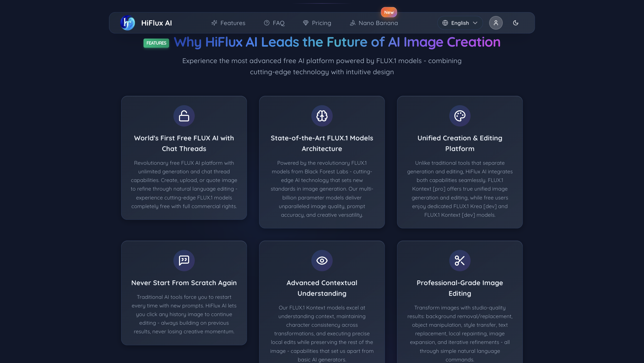Click the paragraph starting 'Revolutionary free FLUX AI platform'
Screen dimensions: 644x363
184,185
